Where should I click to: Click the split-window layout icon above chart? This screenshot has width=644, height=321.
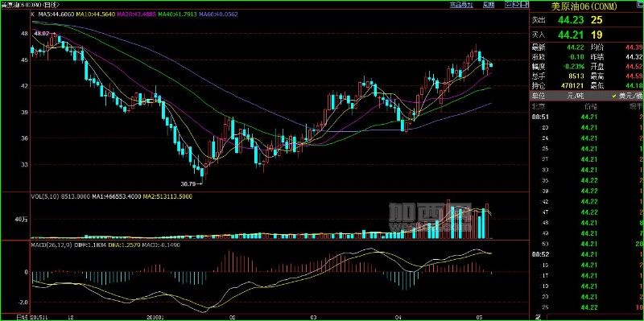525,5
